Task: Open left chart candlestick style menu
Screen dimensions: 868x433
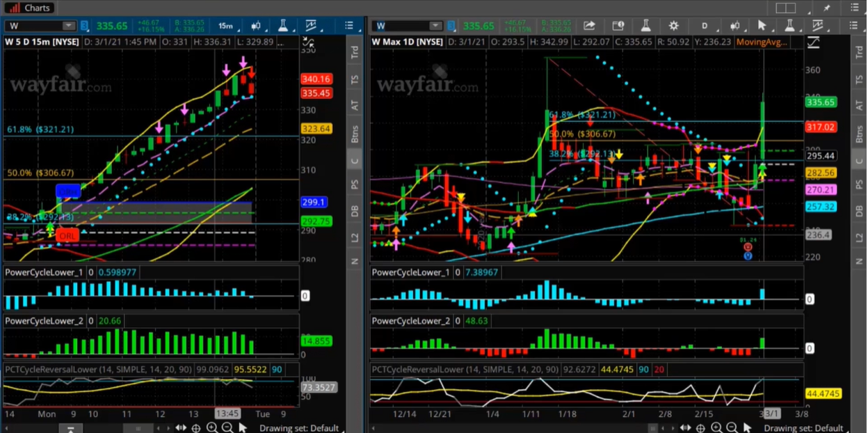Action: [256, 26]
